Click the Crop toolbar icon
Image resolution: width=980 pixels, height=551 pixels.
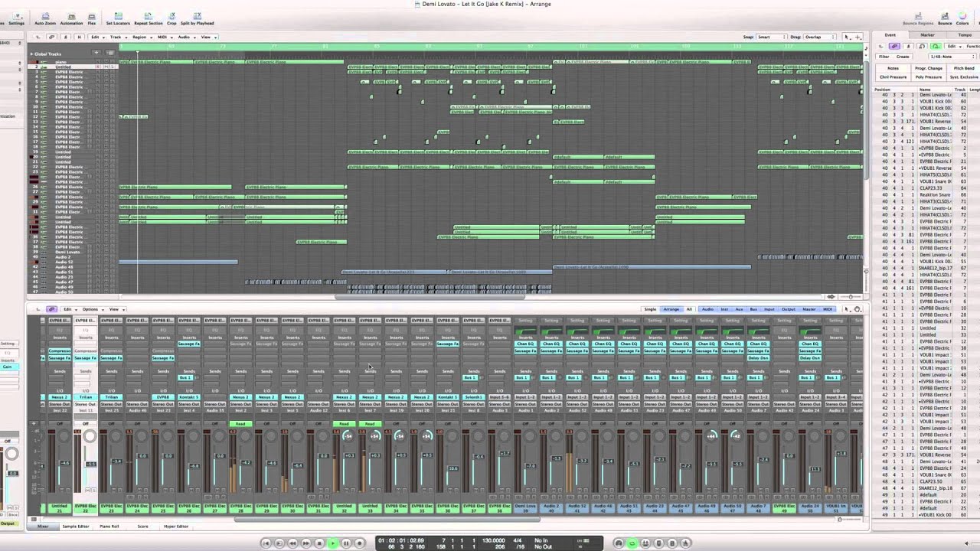(x=171, y=17)
